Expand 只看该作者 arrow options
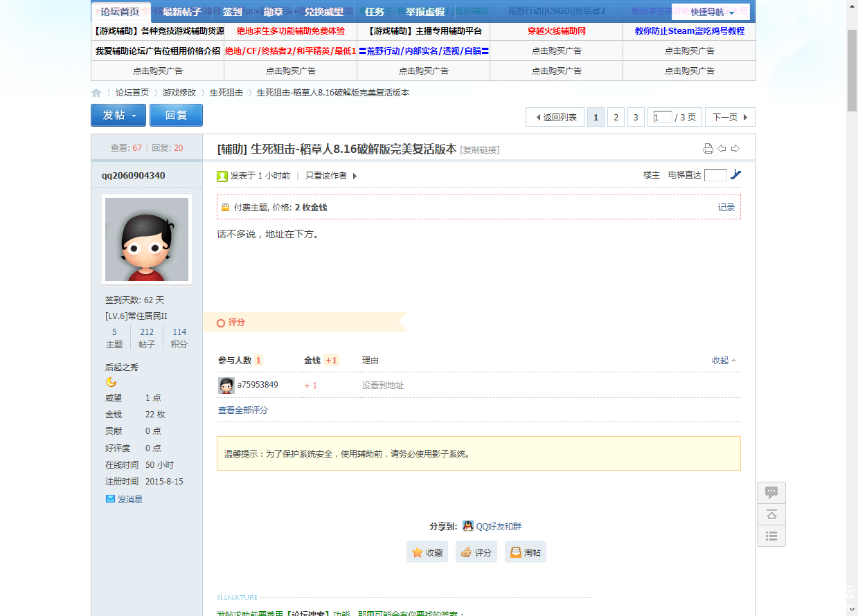858x616 pixels. 355,176
